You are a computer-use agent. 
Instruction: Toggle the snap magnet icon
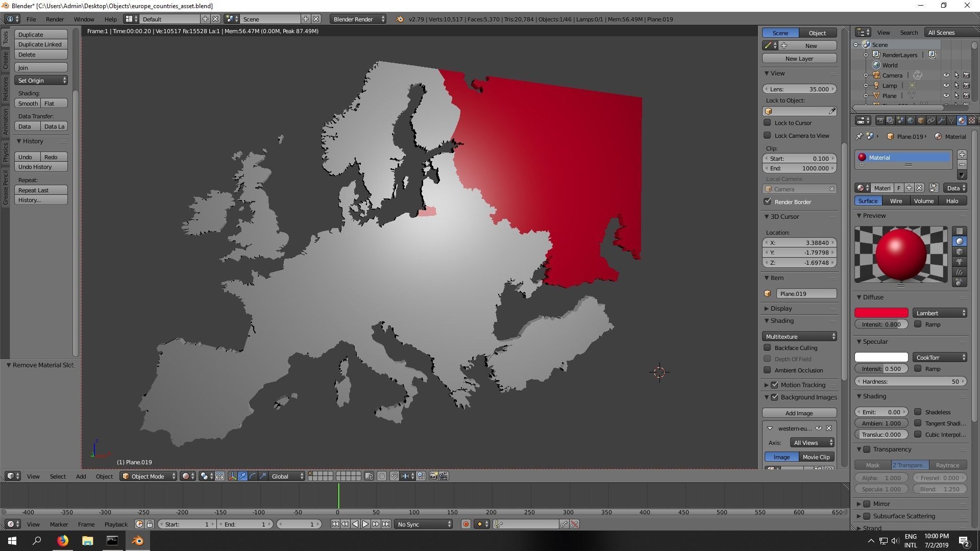[x=394, y=476]
